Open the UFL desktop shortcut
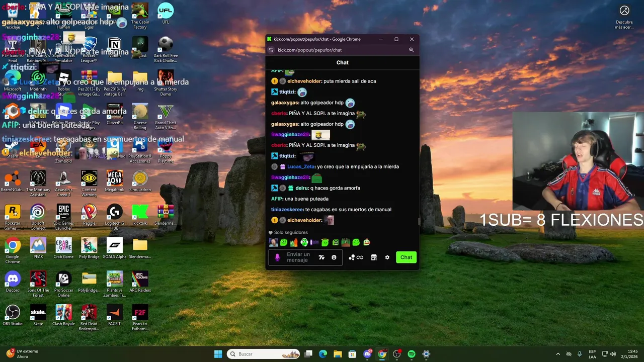This screenshot has width=644, height=362. tap(166, 14)
